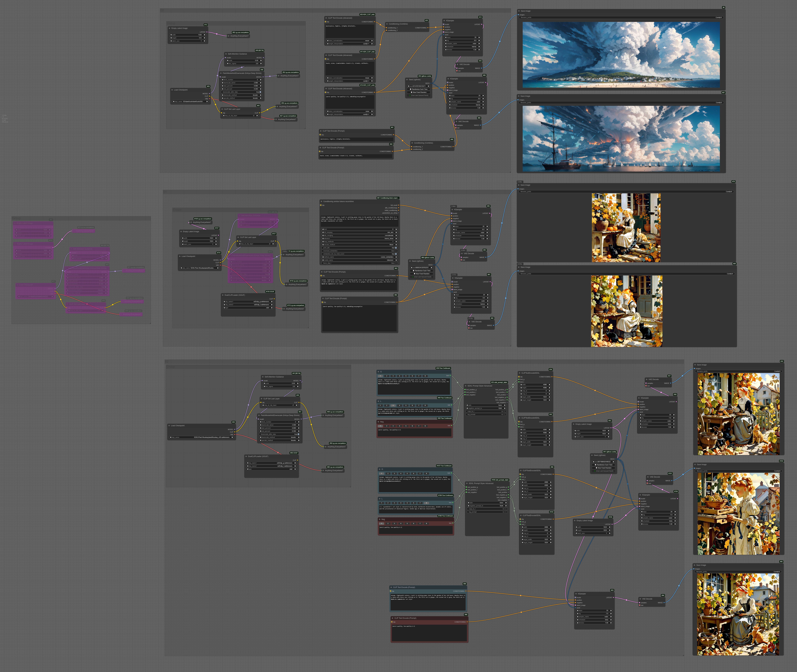This screenshot has height=672, width=797.
Task: Click the sailing ship saved image preview
Action: pos(621,139)
